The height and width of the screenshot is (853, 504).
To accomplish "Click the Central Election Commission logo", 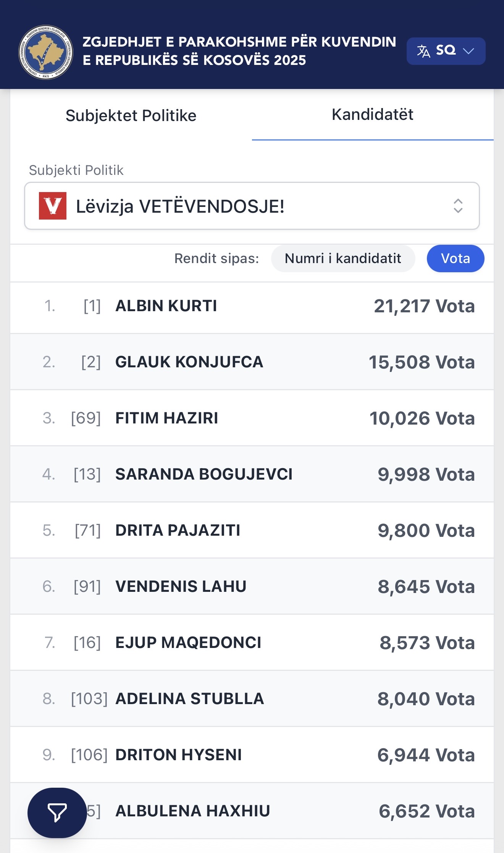I will tap(46, 52).
